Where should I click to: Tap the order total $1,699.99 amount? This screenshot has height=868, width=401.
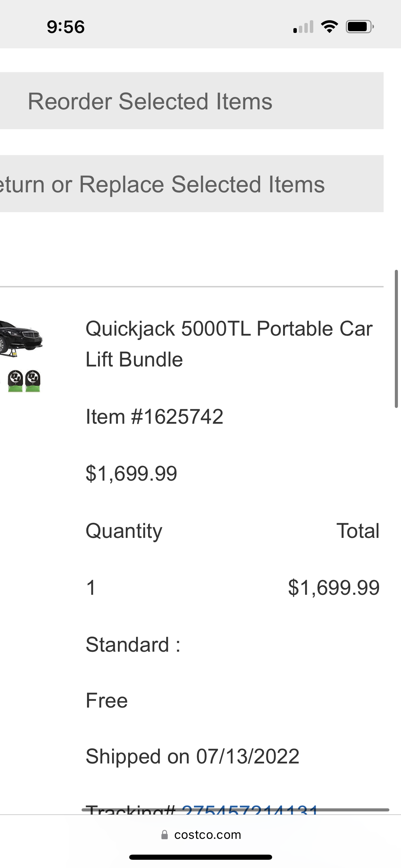333,588
